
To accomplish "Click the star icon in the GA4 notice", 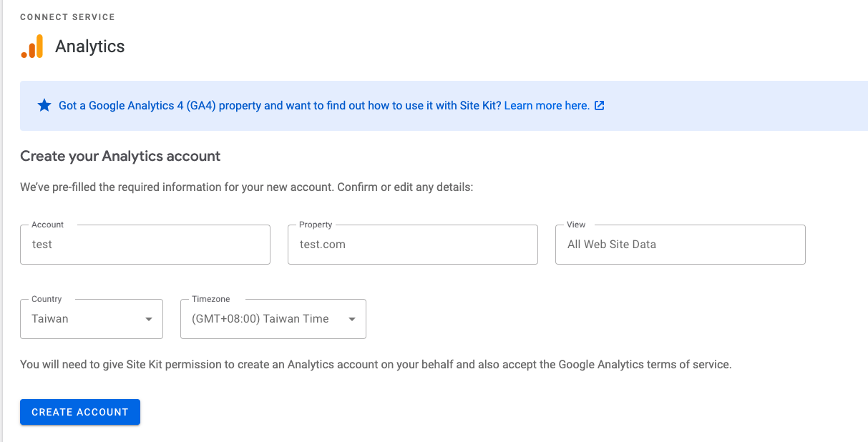I will coord(44,106).
